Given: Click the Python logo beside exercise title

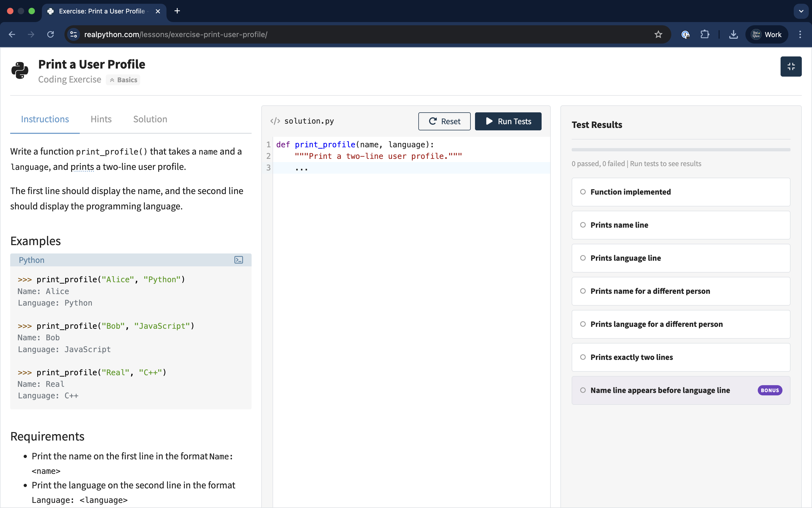Looking at the screenshot, I should [x=20, y=70].
